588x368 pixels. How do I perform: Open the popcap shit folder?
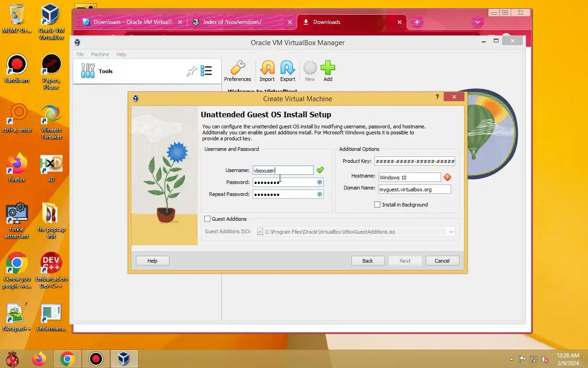point(51,221)
